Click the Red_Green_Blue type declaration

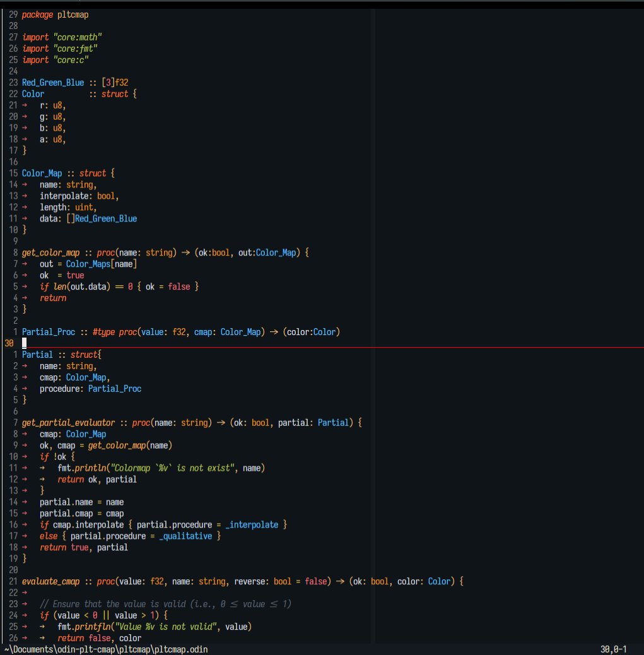(x=52, y=82)
